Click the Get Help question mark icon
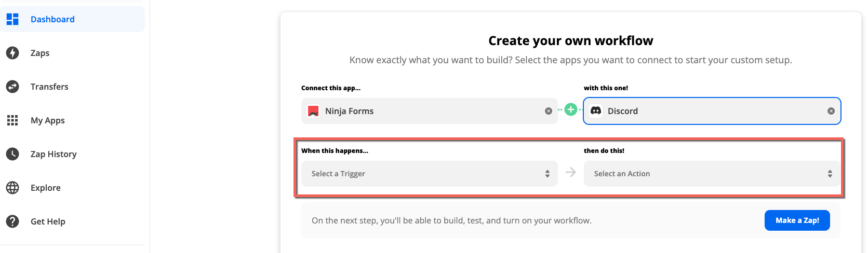The height and width of the screenshot is (253, 868). (12, 221)
